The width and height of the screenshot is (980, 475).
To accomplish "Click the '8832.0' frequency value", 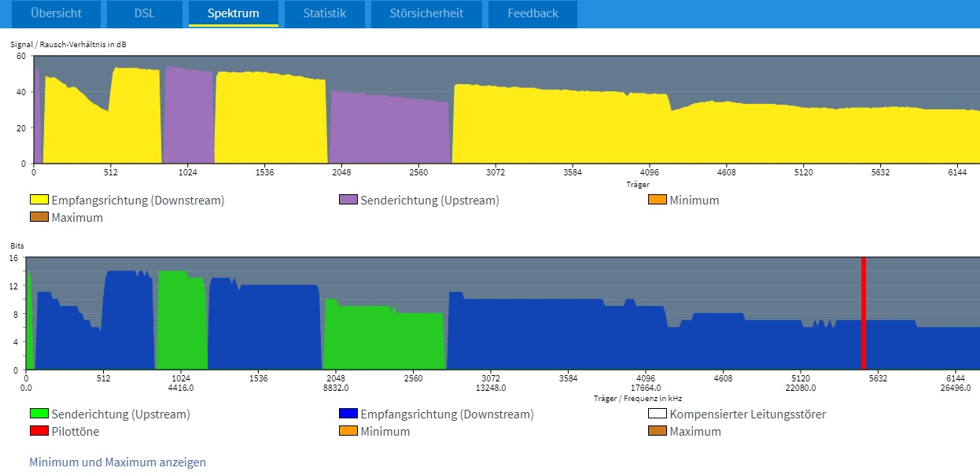I will coord(335,388).
